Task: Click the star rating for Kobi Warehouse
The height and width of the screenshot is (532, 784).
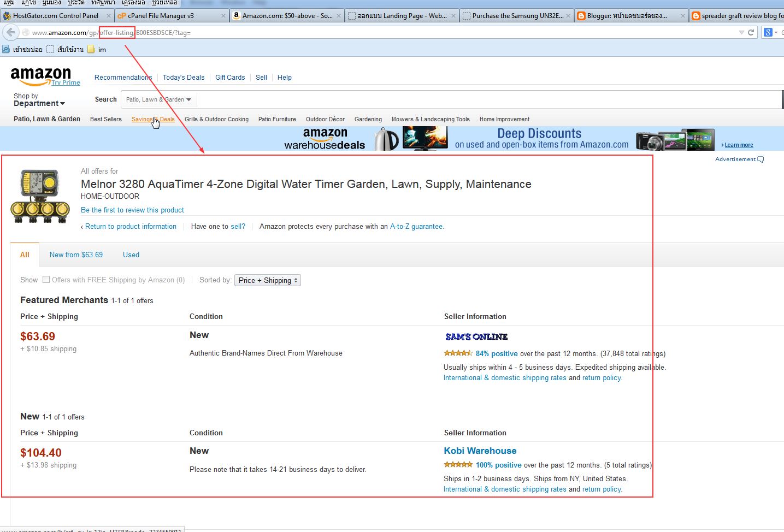Action: [x=458, y=465]
